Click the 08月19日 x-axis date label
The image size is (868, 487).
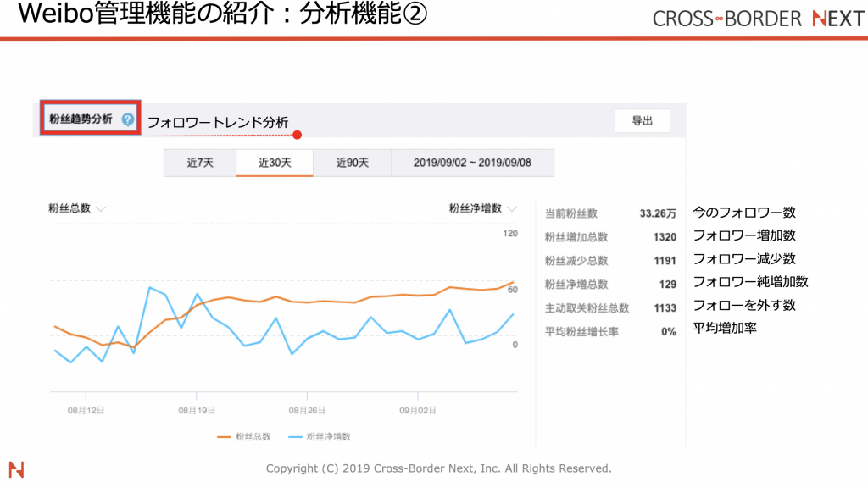[x=197, y=411]
